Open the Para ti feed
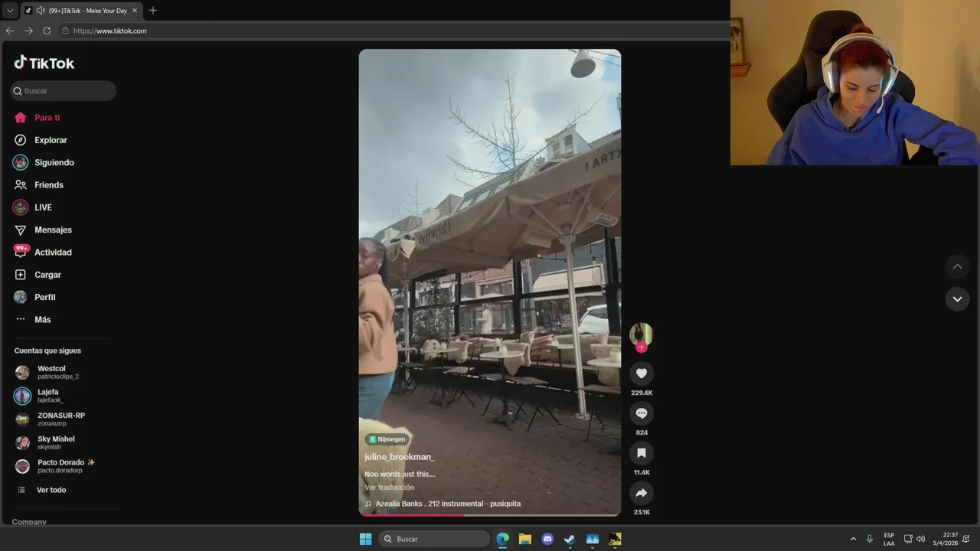This screenshot has height=551, width=980. (37, 118)
